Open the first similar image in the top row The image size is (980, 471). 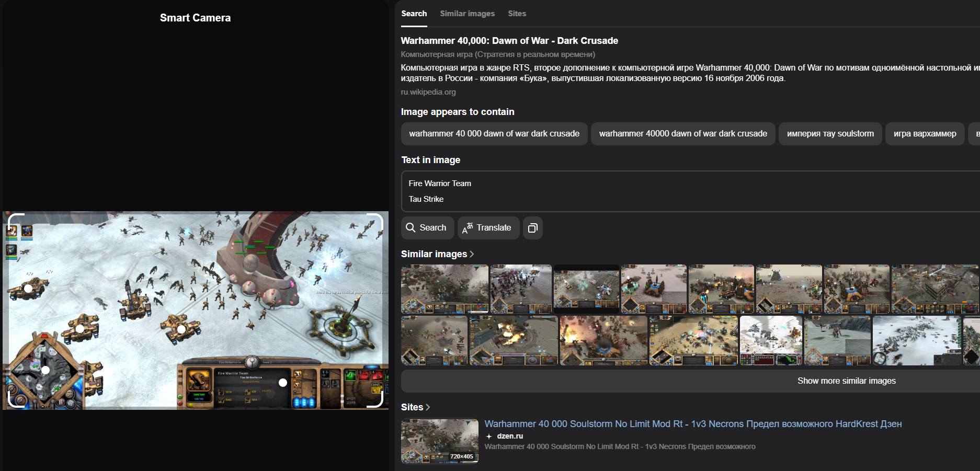click(x=445, y=289)
